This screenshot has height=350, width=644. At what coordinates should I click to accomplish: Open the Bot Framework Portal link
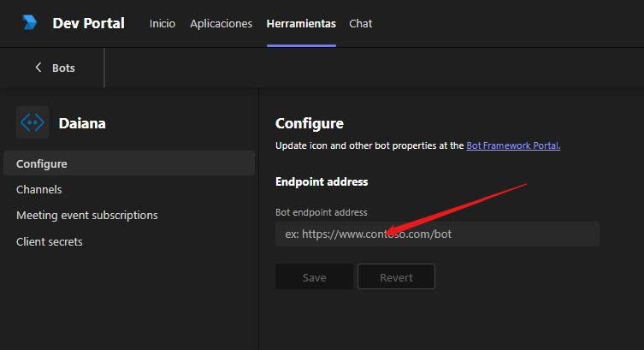(x=513, y=145)
